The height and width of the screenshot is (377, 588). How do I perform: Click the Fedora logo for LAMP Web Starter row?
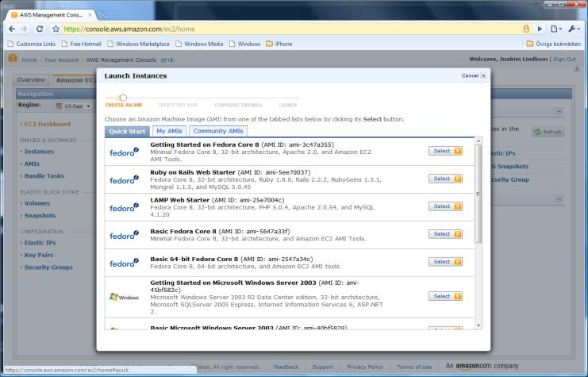tap(124, 207)
